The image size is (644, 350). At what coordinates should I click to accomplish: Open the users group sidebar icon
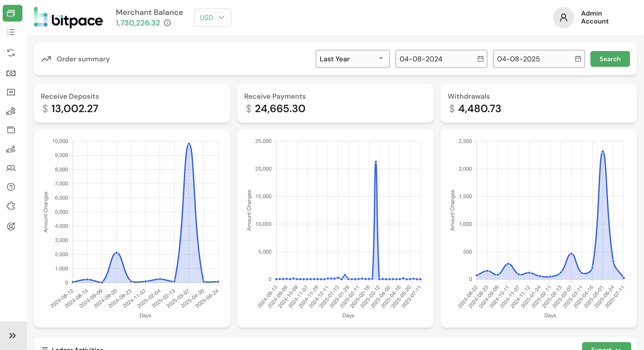coord(11,168)
